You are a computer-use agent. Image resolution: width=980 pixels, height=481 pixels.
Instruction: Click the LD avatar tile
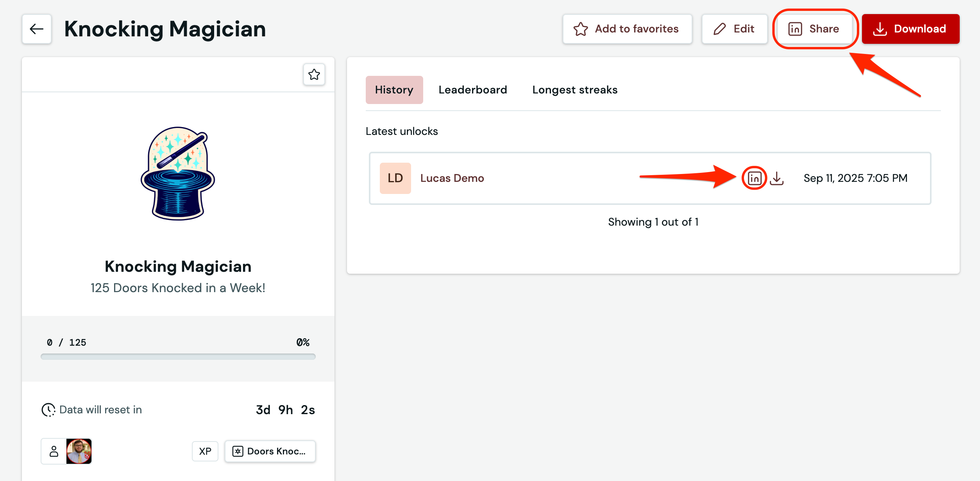[x=395, y=178]
